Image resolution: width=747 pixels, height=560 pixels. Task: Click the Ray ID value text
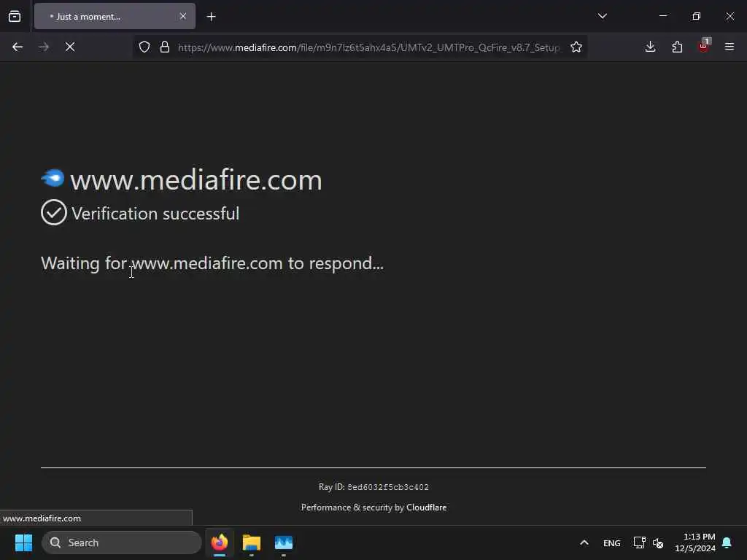tap(388, 487)
